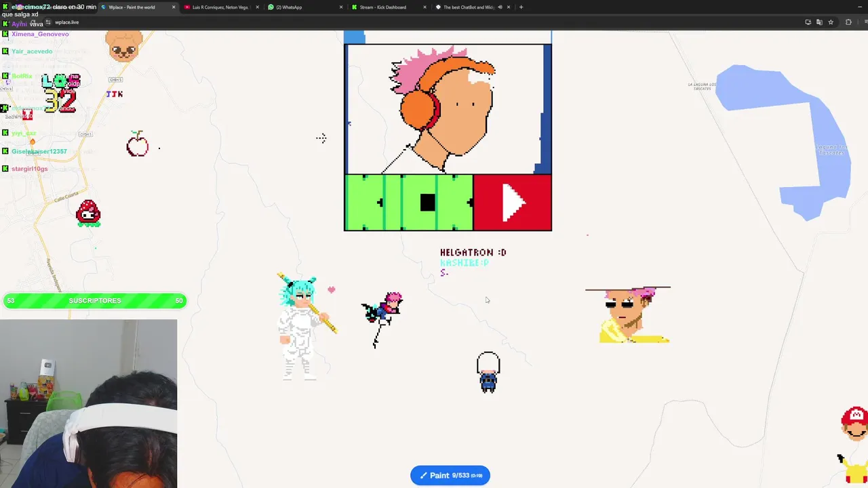Open the browser extensions puzzle icon
This screenshot has height=488, width=868.
click(848, 22)
